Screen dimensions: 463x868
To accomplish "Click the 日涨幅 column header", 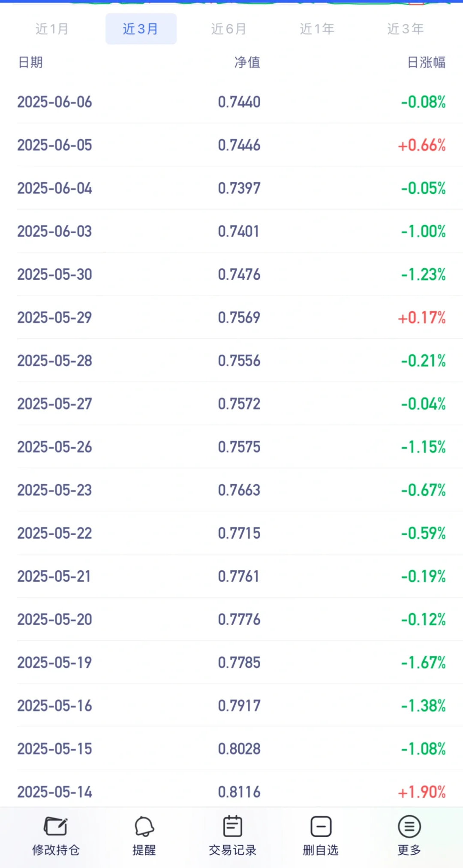I will click(x=427, y=62).
